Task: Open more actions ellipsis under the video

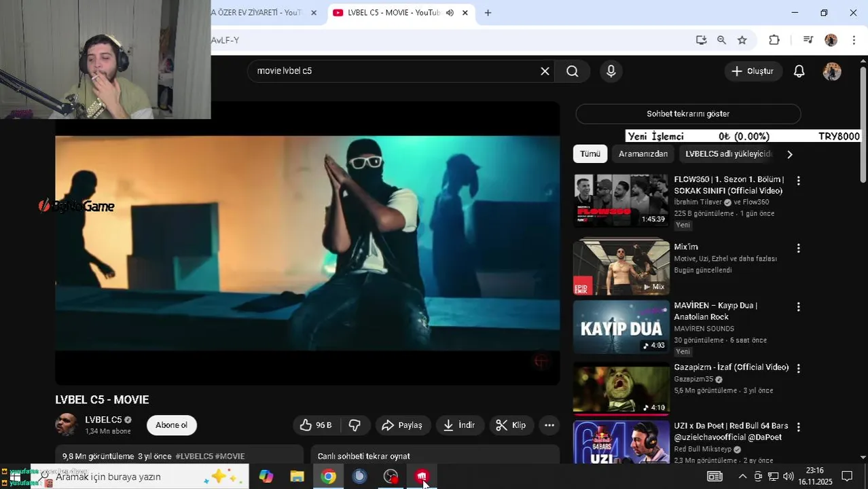Action: [549, 425]
